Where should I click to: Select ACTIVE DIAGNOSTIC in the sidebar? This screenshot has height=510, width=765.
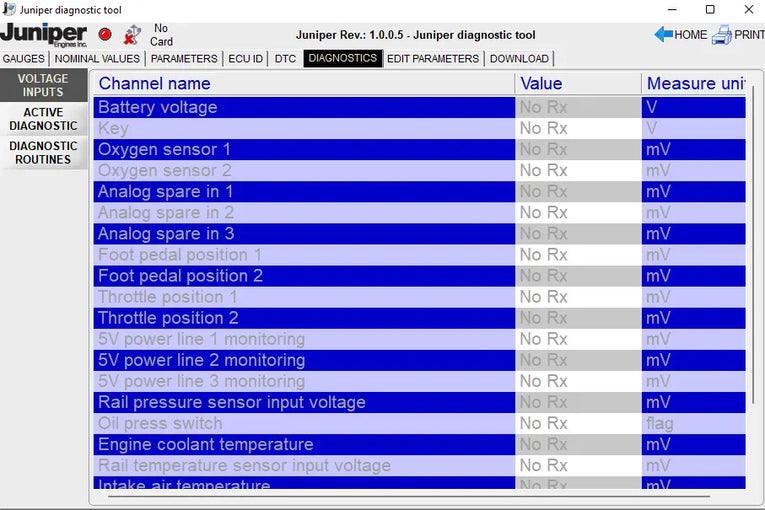pyautogui.click(x=43, y=119)
